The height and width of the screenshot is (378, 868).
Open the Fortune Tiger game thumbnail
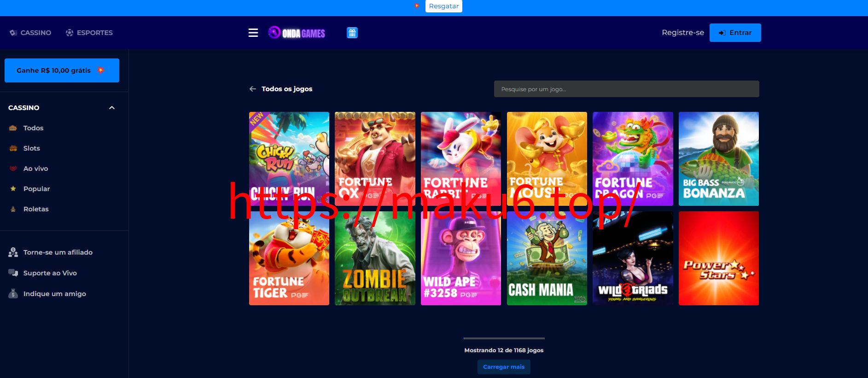pos(289,258)
